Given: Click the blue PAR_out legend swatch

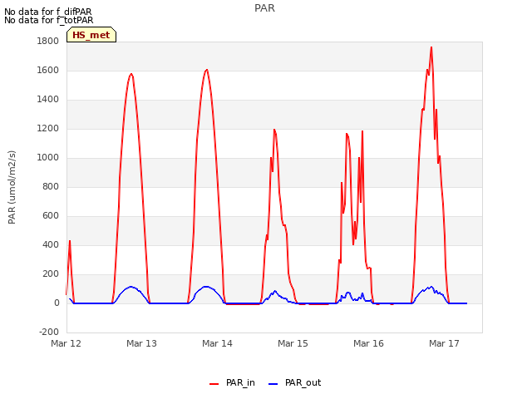Looking at the screenshot, I should 273,384.
